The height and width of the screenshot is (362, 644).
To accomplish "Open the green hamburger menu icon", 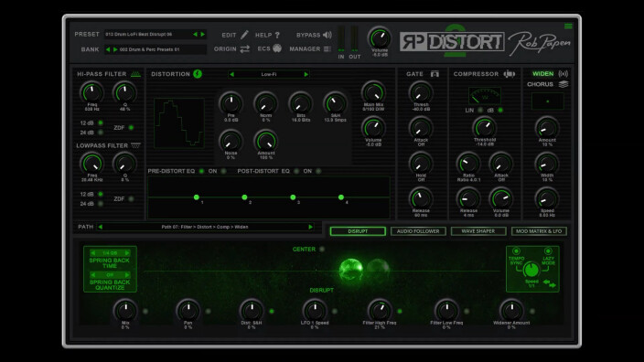I will point(568,27).
